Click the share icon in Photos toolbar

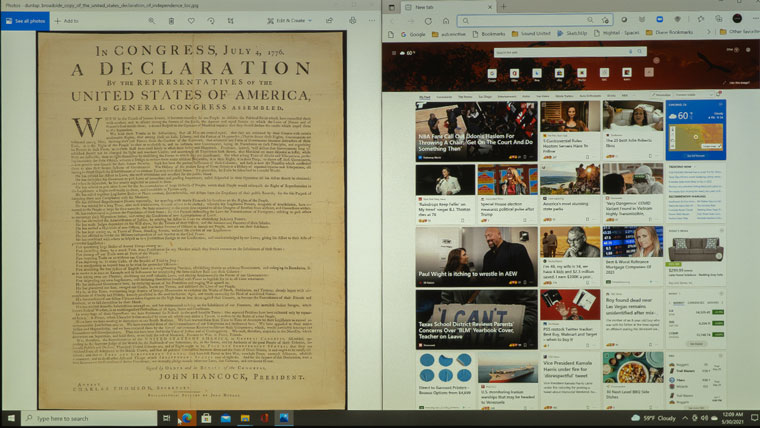pos(330,21)
